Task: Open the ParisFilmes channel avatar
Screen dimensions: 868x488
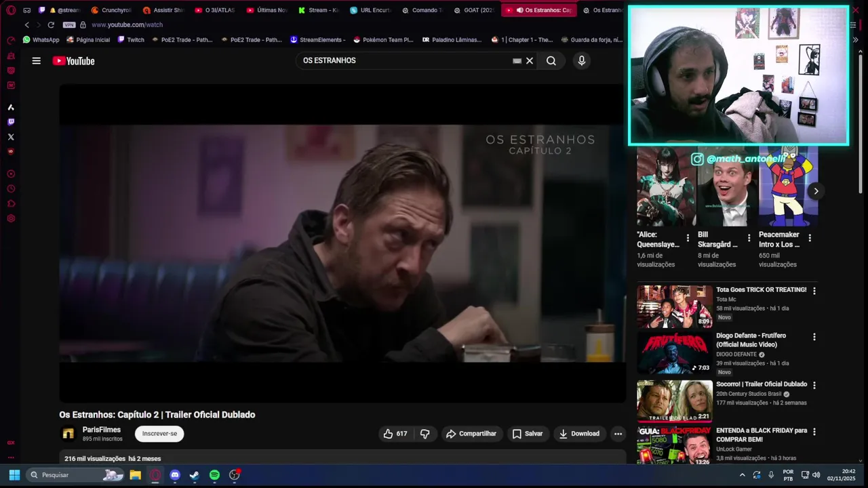Action: (x=68, y=434)
